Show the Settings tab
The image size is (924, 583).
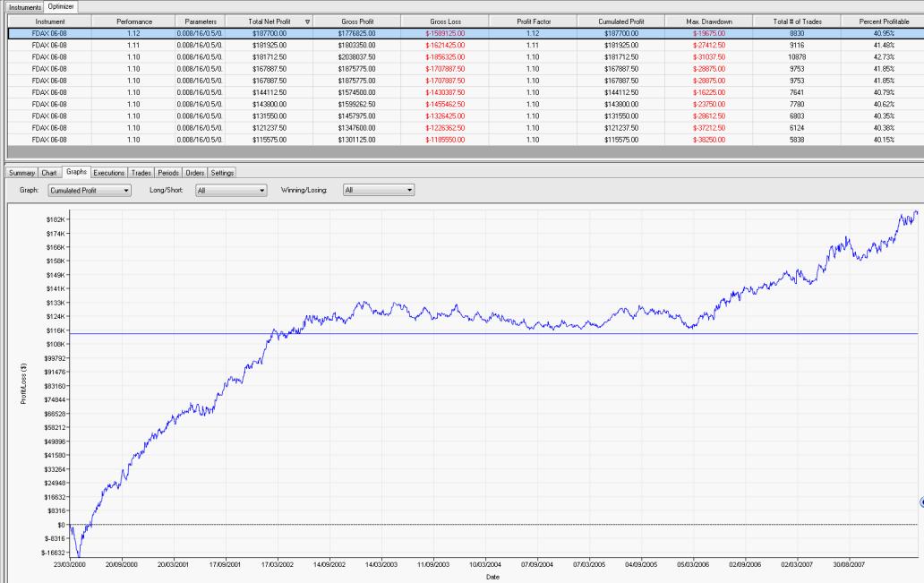pos(222,173)
